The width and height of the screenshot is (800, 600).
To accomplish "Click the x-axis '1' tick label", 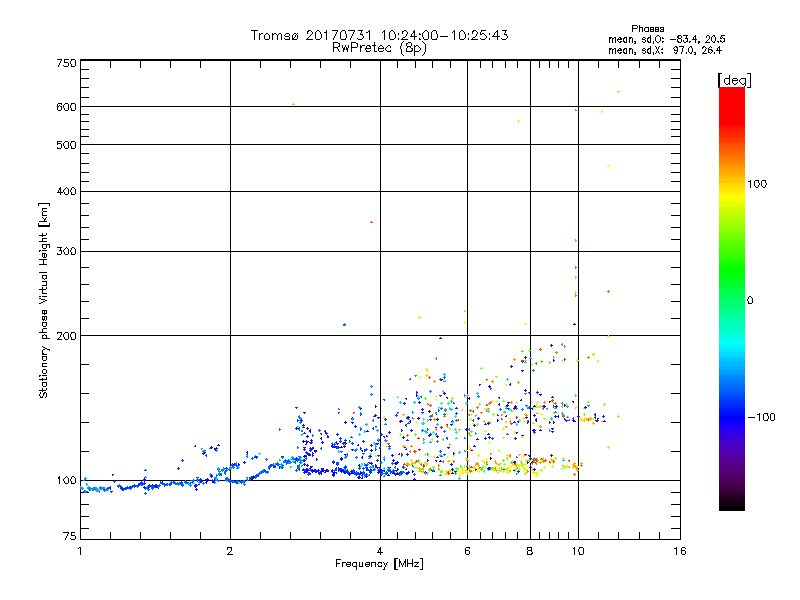I will click(80, 551).
